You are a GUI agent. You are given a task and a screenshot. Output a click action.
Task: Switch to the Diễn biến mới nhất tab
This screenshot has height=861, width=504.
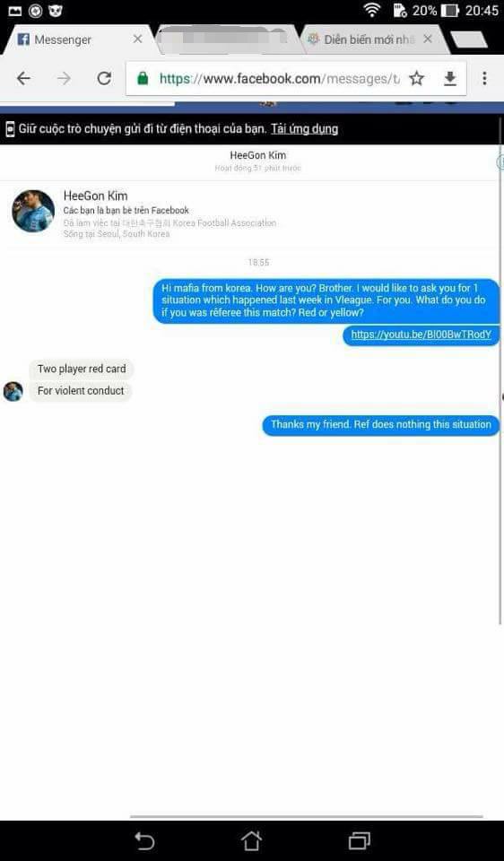pos(361,39)
